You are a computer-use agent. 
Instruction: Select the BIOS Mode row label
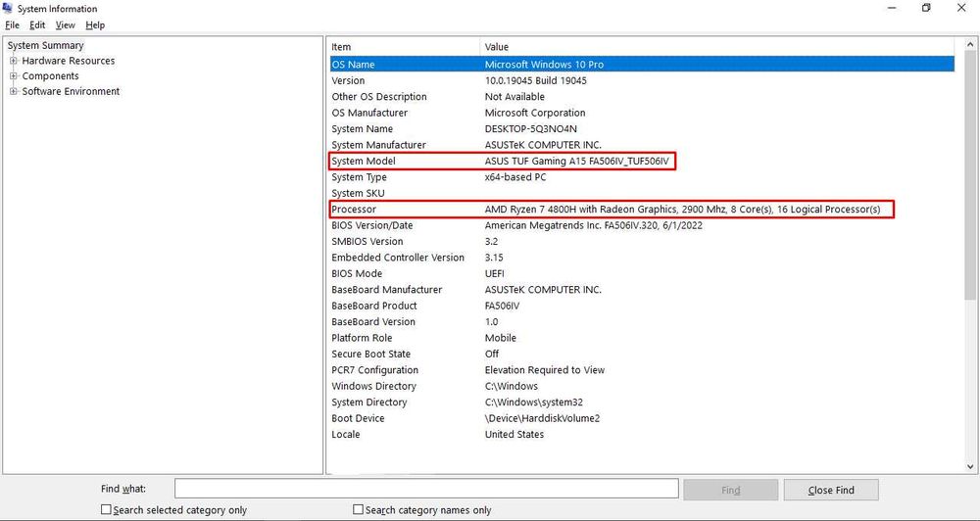click(357, 273)
